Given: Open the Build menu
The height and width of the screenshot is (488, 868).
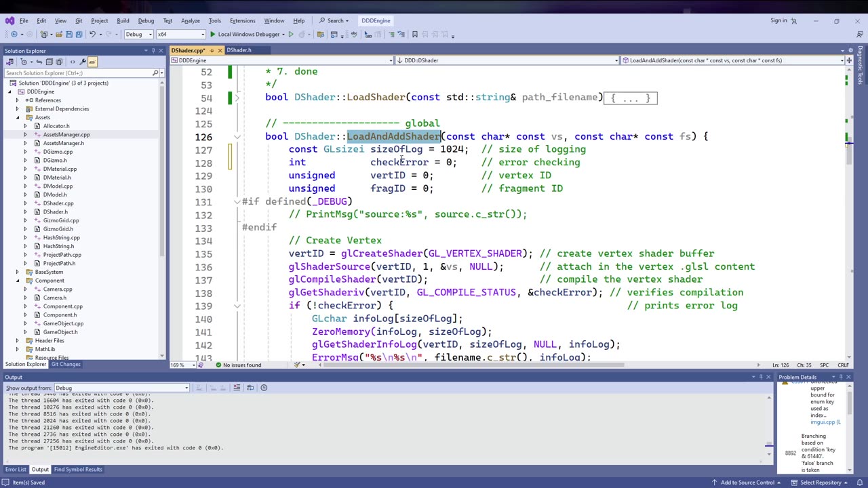Looking at the screenshot, I should (123, 20).
